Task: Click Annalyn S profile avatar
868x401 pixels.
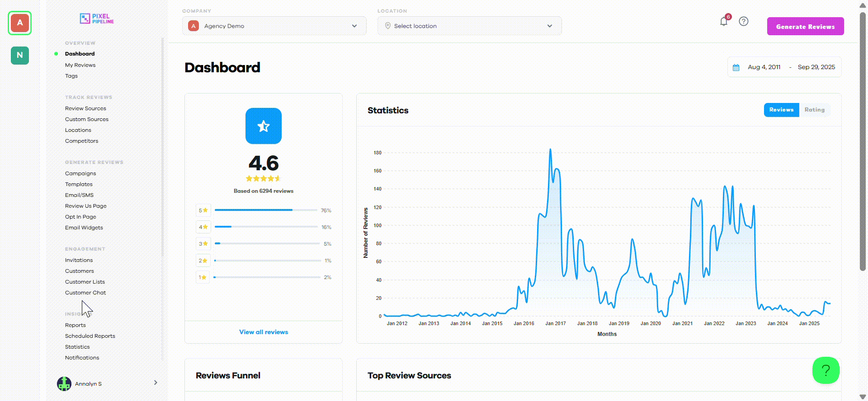Action: click(64, 384)
